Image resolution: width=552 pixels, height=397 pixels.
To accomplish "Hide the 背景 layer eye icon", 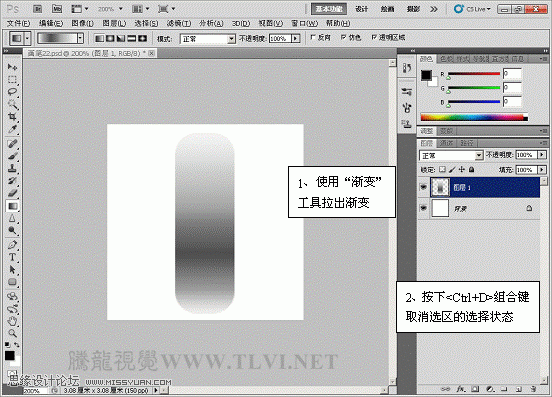I will point(423,208).
